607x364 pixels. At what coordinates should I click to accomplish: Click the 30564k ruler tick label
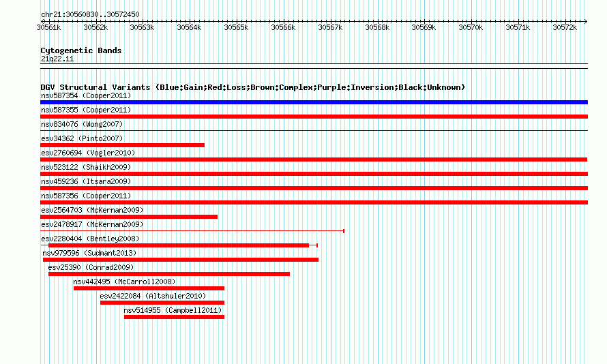coord(190,27)
